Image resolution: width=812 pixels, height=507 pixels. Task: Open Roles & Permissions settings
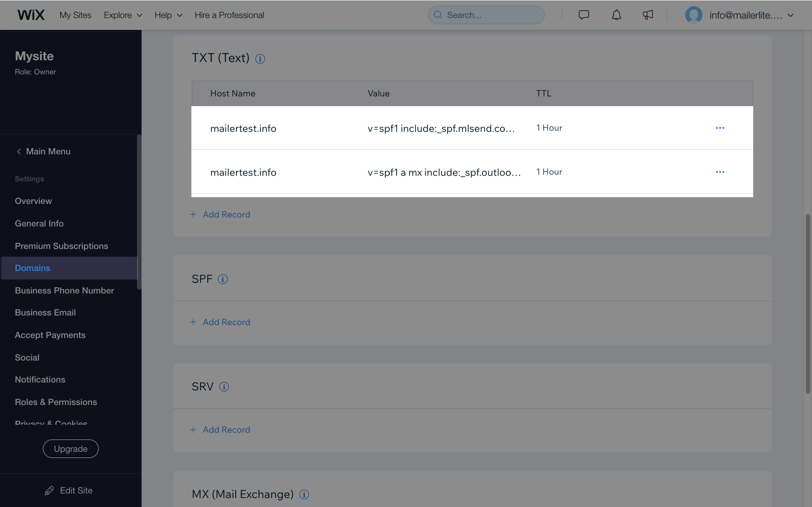point(56,402)
